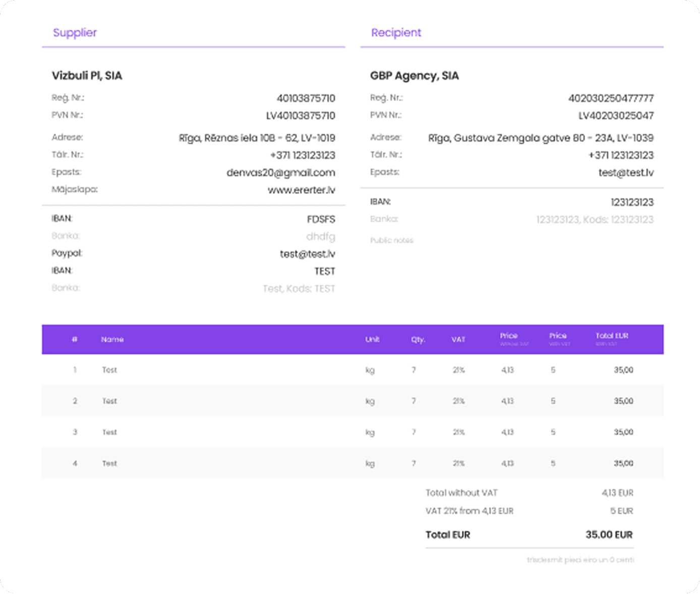The image size is (700, 594).
Task: Click the 35,00 total in row 4
Action: click(x=623, y=463)
